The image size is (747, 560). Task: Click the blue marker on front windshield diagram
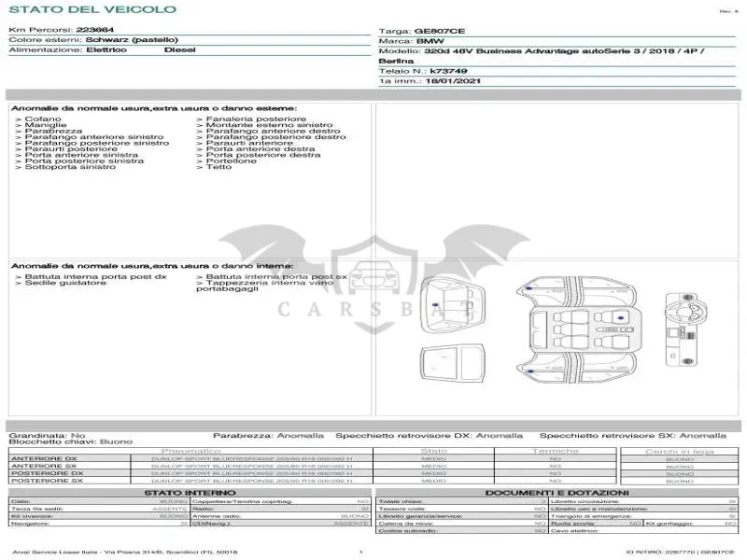435,305
